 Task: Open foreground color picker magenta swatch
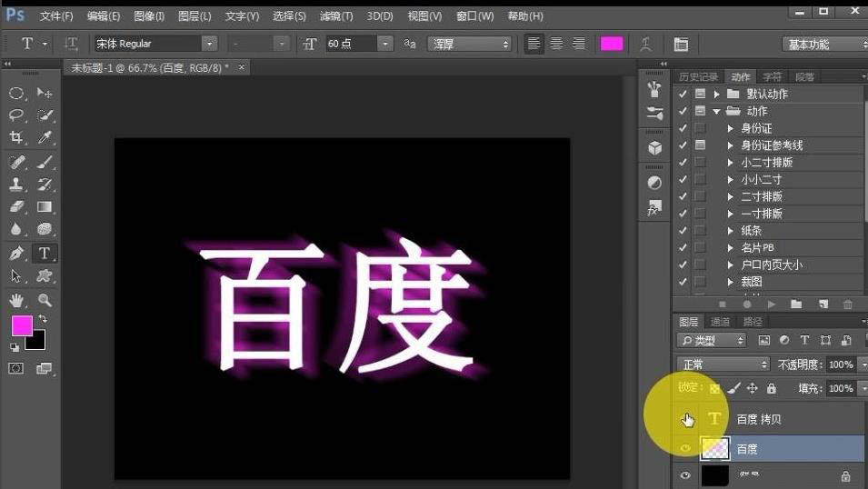pos(21,325)
